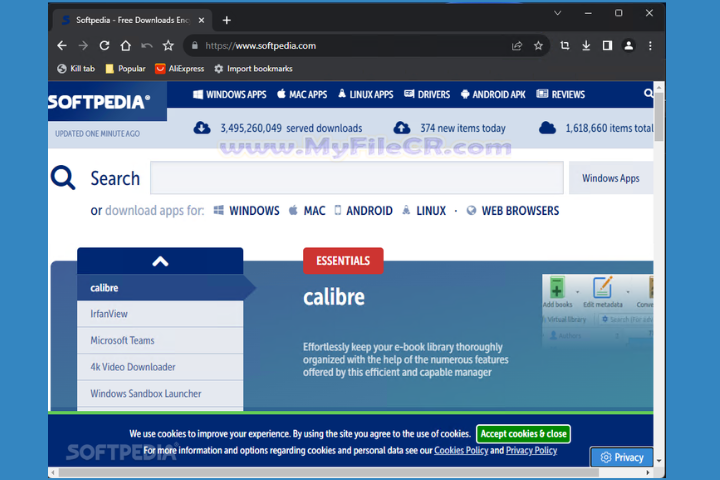720x480 pixels.
Task: Select Windows Sandbox Launcher in the list
Action: coord(160,394)
